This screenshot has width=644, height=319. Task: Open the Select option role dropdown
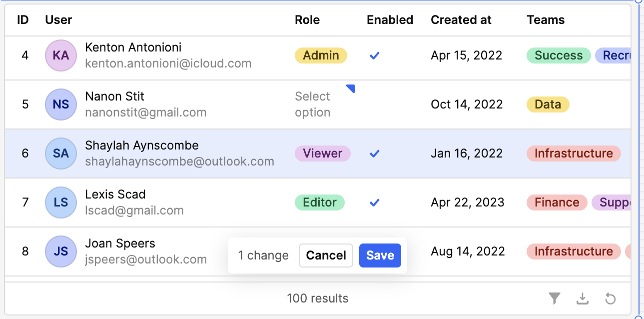(325, 104)
